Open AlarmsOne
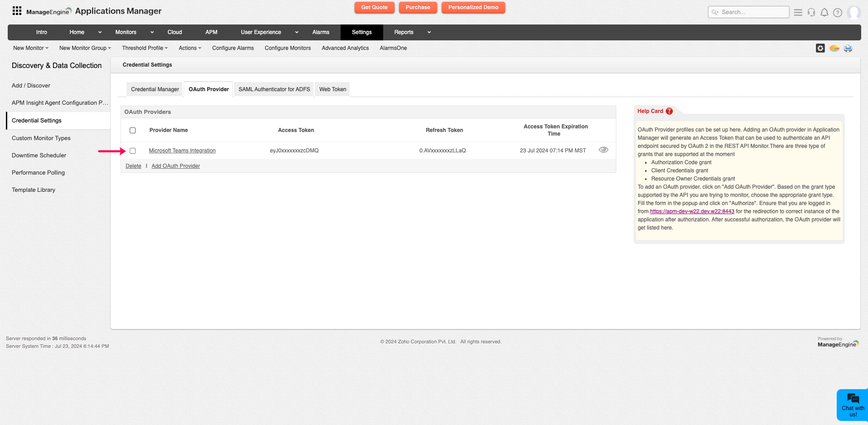868x425 pixels. (393, 48)
